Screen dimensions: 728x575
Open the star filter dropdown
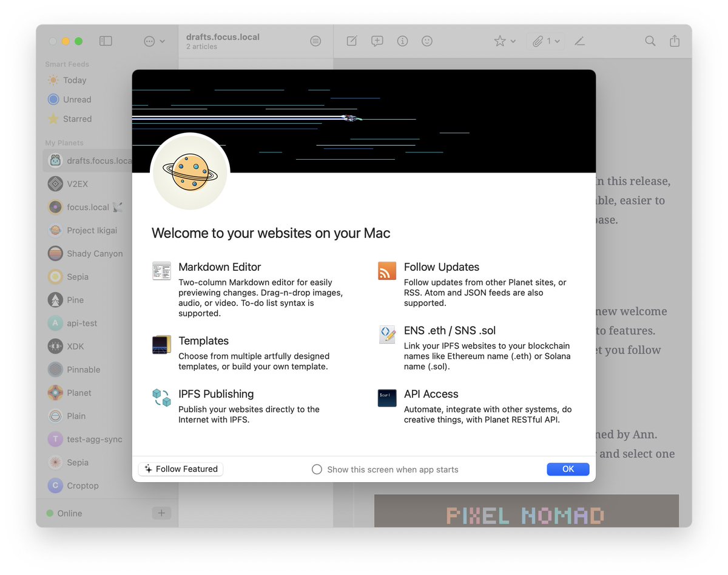click(505, 41)
